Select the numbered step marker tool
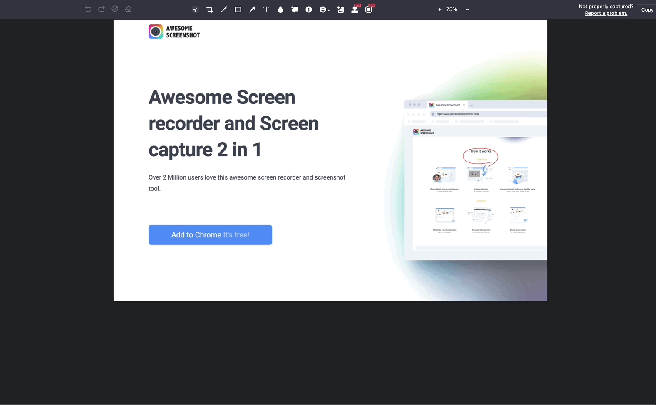 tap(309, 9)
